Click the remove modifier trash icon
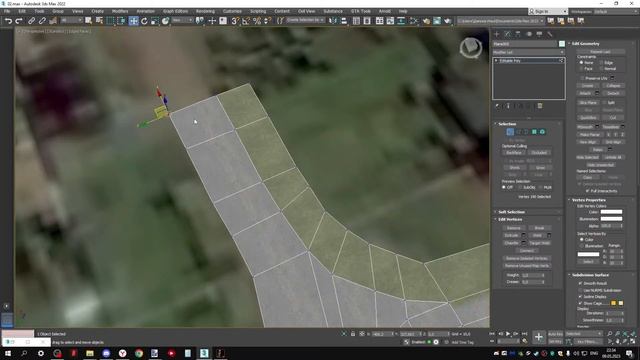This screenshot has width=640, height=360. click(x=540, y=106)
